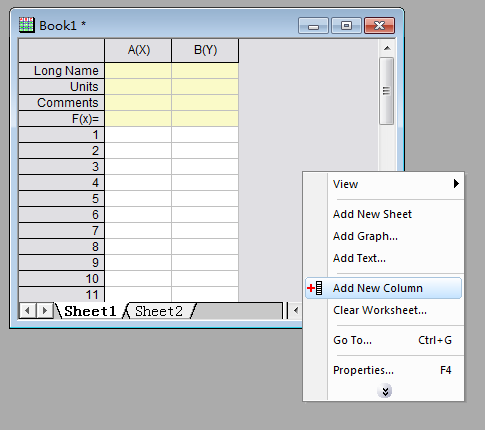Expand the menu with double-chevron icon

(384, 391)
